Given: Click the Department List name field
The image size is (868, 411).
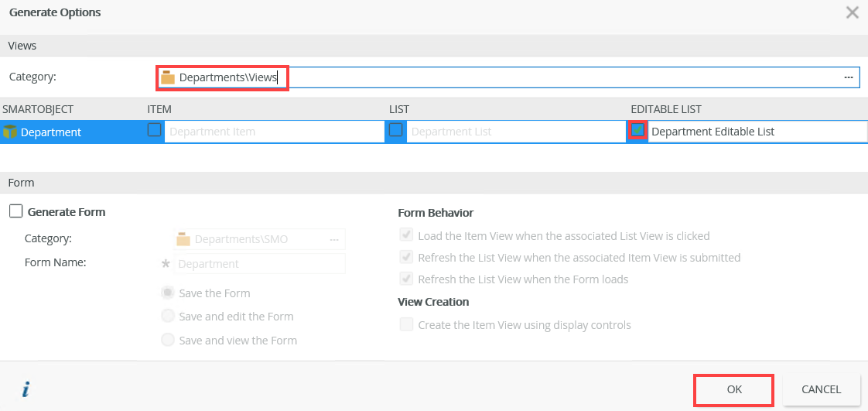Looking at the screenshot, I should (516, 132).
